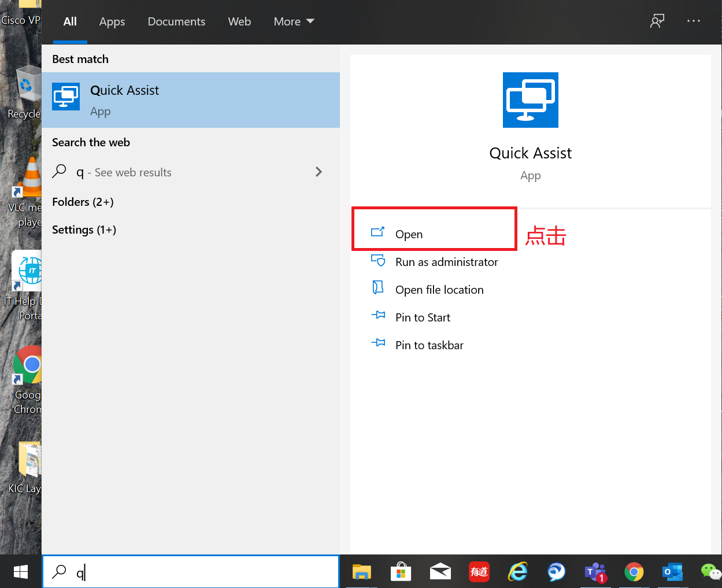Click inside the search input box

(191, 572)
